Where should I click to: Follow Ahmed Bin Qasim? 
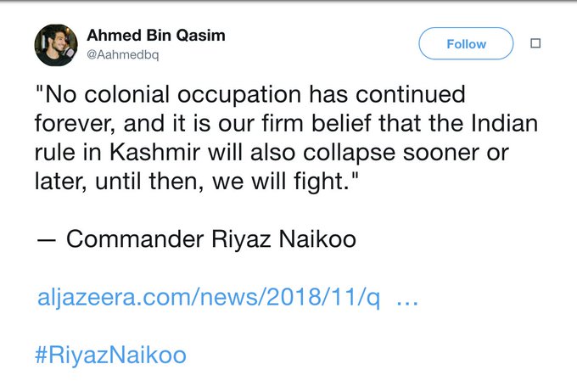(467, 44)
